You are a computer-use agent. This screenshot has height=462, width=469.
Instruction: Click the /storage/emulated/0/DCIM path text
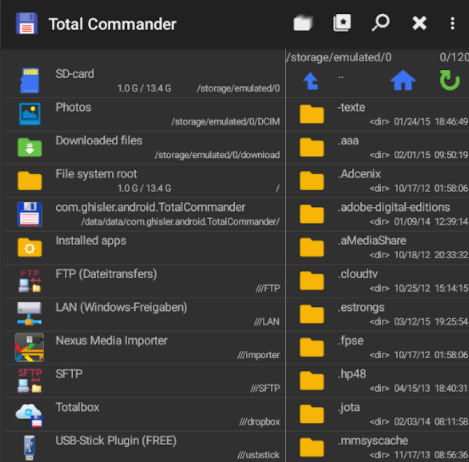[226, 122]
